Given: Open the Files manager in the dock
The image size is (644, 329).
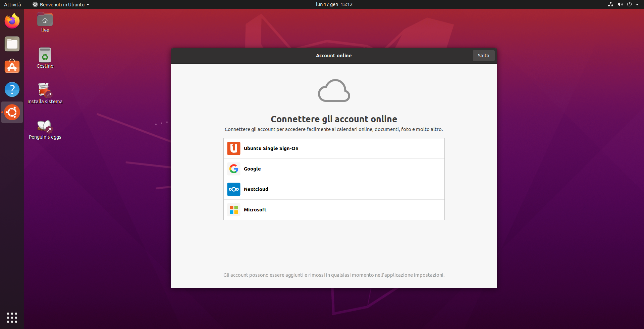Looking at the screenshot, I should (12, 44).
